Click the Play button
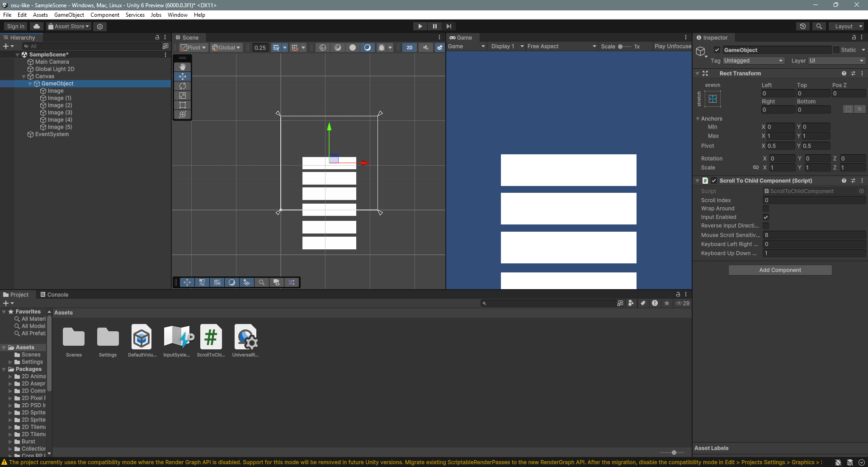868x467 pixels. (x=420, y=26)
